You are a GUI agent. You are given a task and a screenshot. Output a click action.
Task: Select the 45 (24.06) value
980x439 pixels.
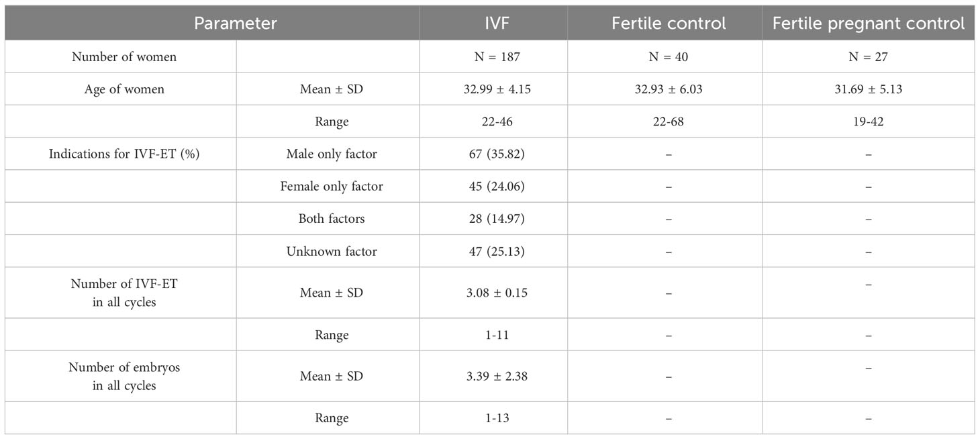tap(494, 187)
